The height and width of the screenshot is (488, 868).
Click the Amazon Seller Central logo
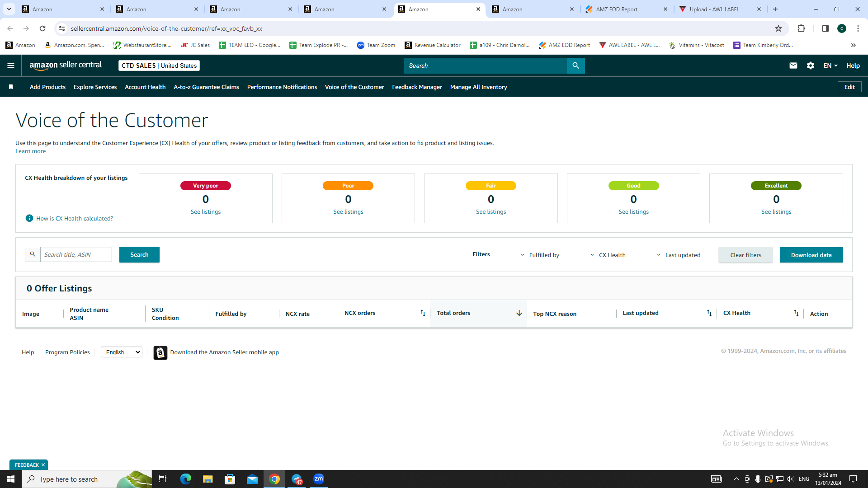coord(66,66)
